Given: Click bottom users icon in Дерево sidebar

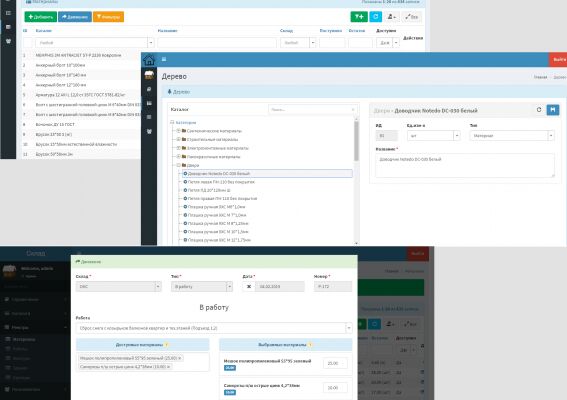Looking at the screenshot, I should pos(149,131).
